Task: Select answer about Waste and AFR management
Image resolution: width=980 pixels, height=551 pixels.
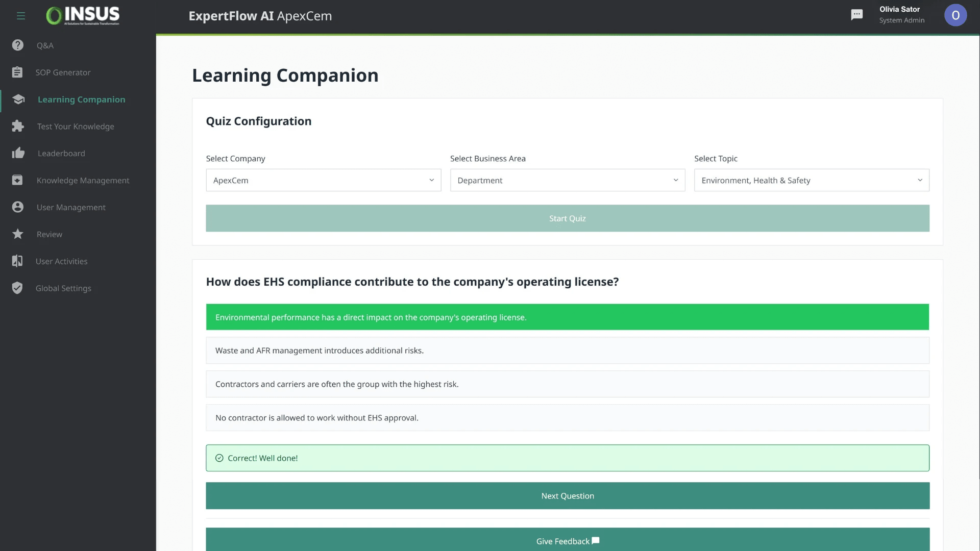Action: [568, 350]
